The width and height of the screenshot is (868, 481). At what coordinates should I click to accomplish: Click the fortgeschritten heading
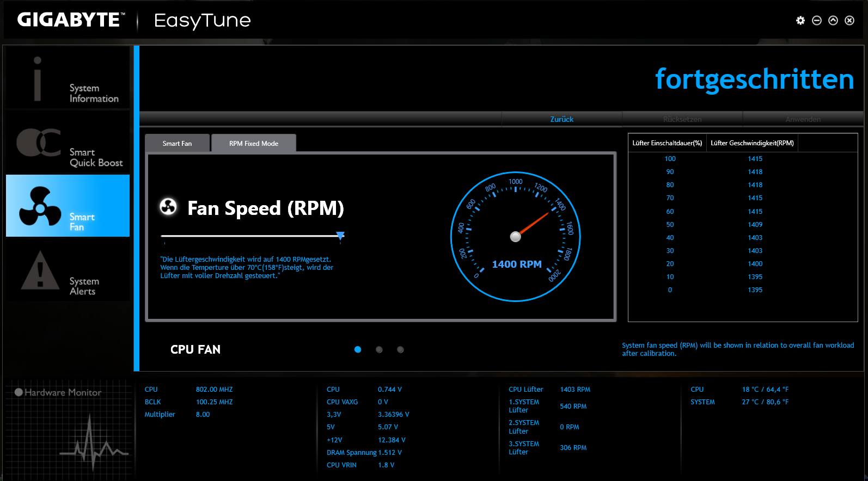point(754,80)
